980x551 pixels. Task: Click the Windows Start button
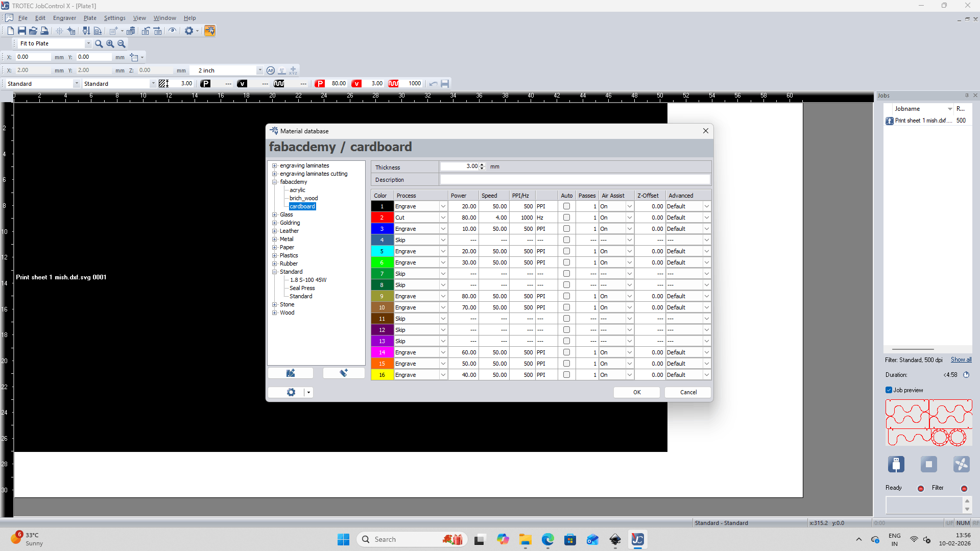[343, 539]
